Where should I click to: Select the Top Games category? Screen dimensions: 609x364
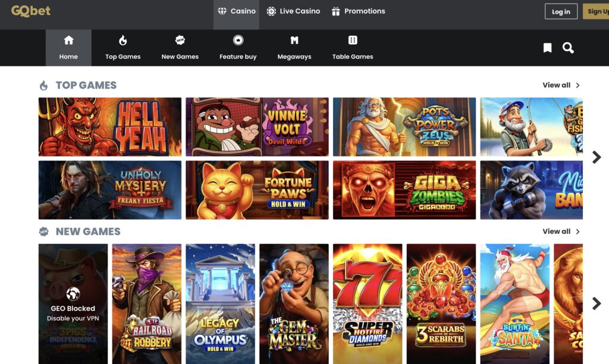click(123, 48)
